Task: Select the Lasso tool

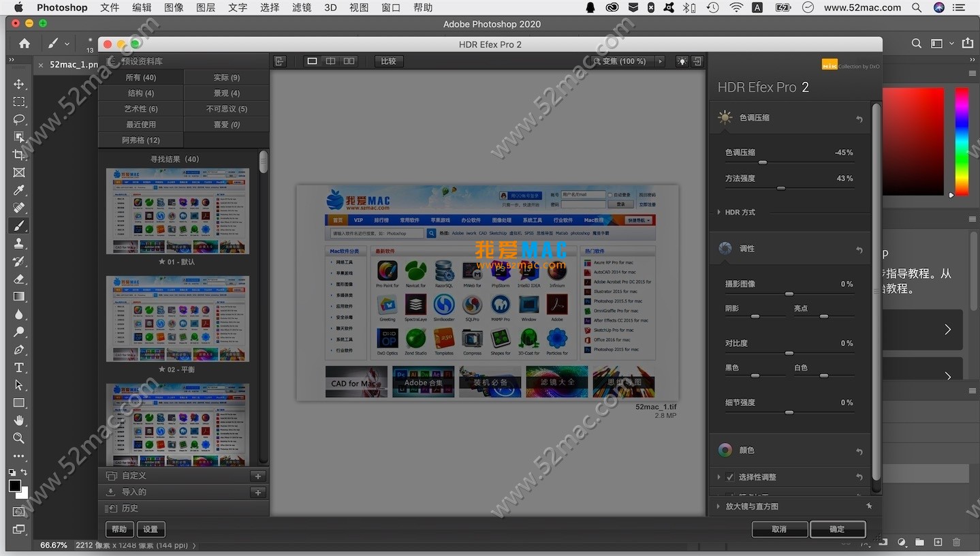Action: click(19, 120)
